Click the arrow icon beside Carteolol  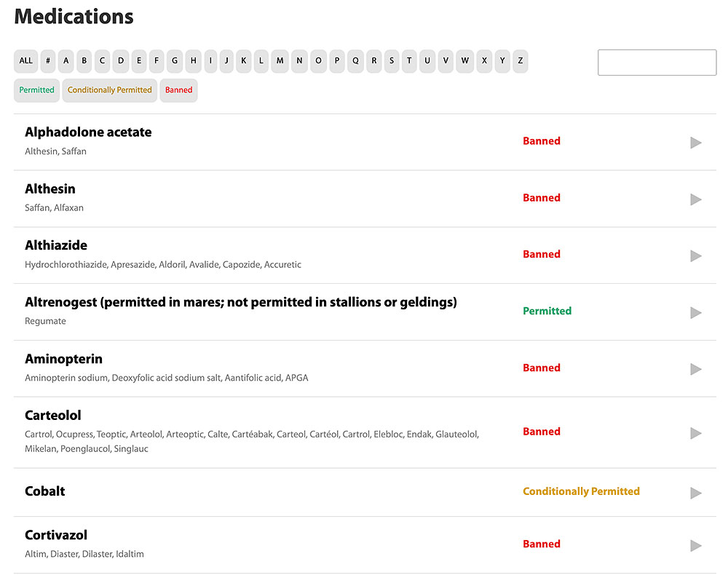coord(695,433)
